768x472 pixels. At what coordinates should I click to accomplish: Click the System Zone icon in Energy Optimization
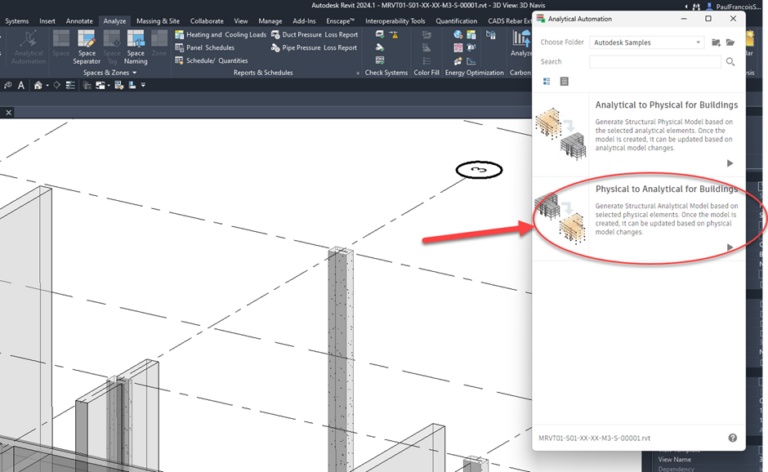pyautogui.click(x=457, y=47)
